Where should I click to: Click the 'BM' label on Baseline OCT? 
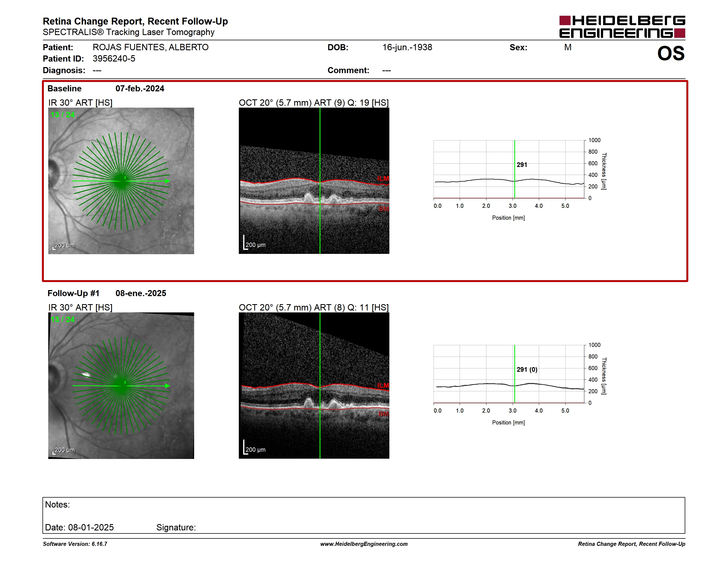point(384,209)
